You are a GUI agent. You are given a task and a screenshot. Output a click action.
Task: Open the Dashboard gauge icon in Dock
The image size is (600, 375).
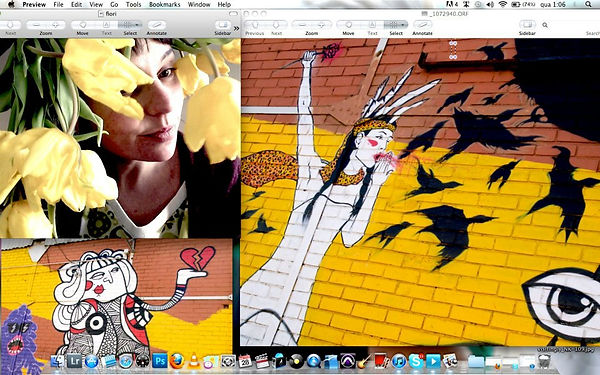[142, 361]
